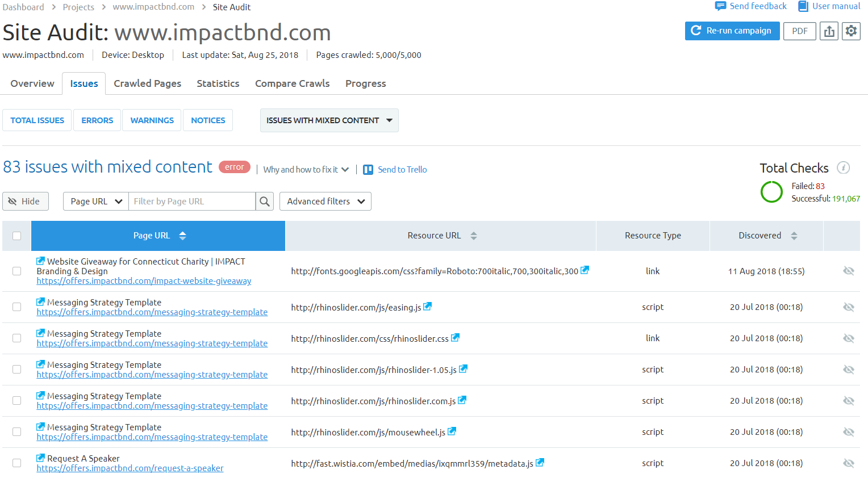Click the Total Checks info icon
The height and width of the screenshot is (478, 868).
click(844, 168)
